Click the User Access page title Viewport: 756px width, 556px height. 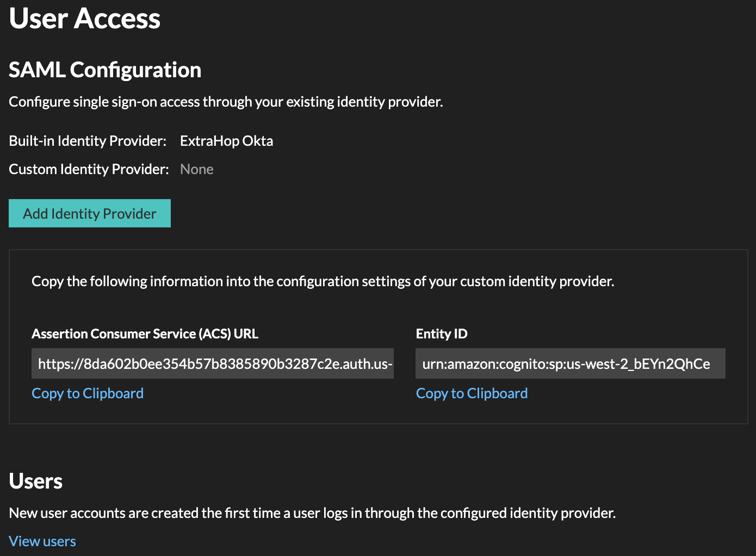85,18
